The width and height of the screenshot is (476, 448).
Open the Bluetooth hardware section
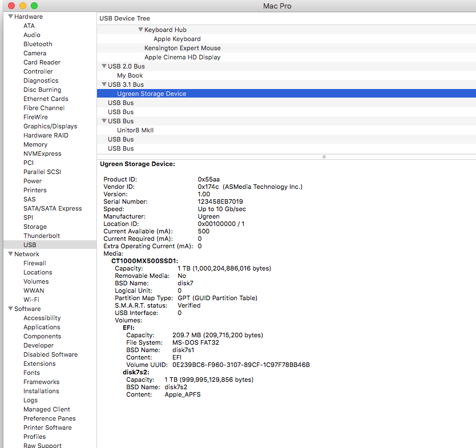pos(38,44)
